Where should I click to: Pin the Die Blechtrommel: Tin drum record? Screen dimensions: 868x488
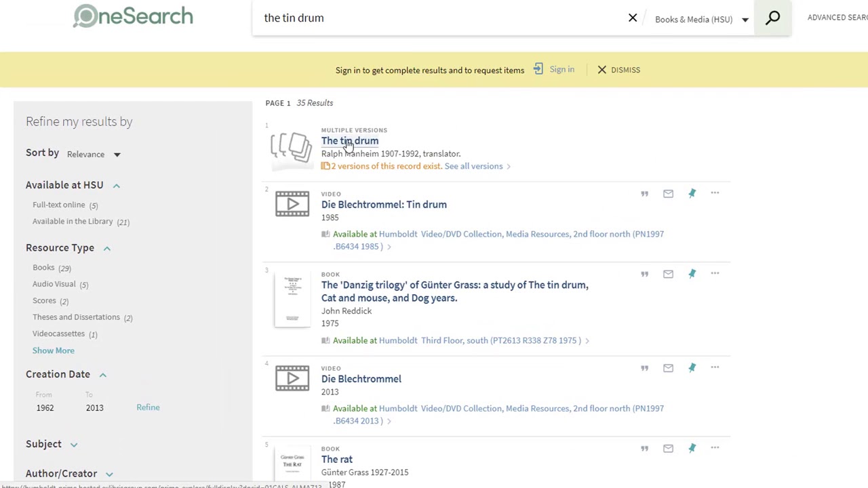coord(692,194)
